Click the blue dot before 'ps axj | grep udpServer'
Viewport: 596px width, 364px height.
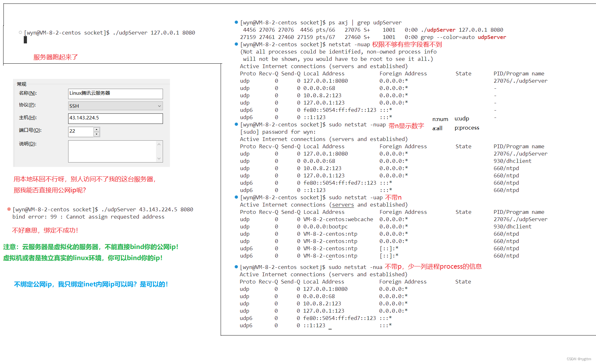tap(236, 22)
